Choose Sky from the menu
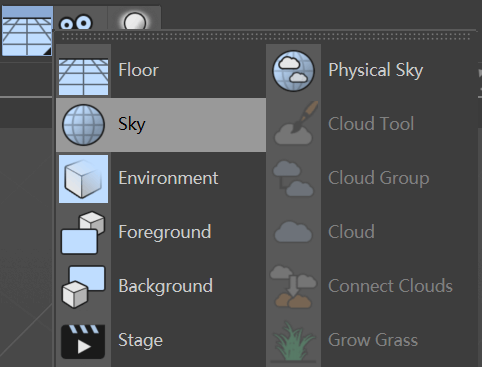This screenshot has width=482, height=367. point(161,125)
